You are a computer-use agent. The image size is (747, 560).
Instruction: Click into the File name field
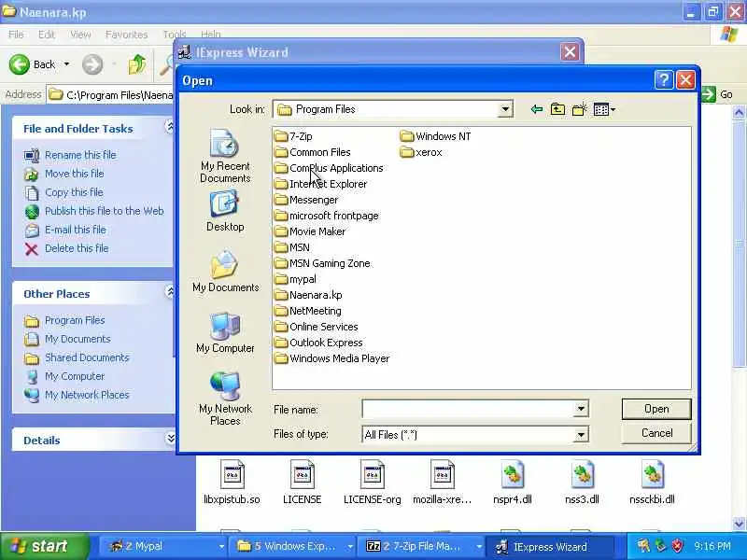tap(469, 409)
